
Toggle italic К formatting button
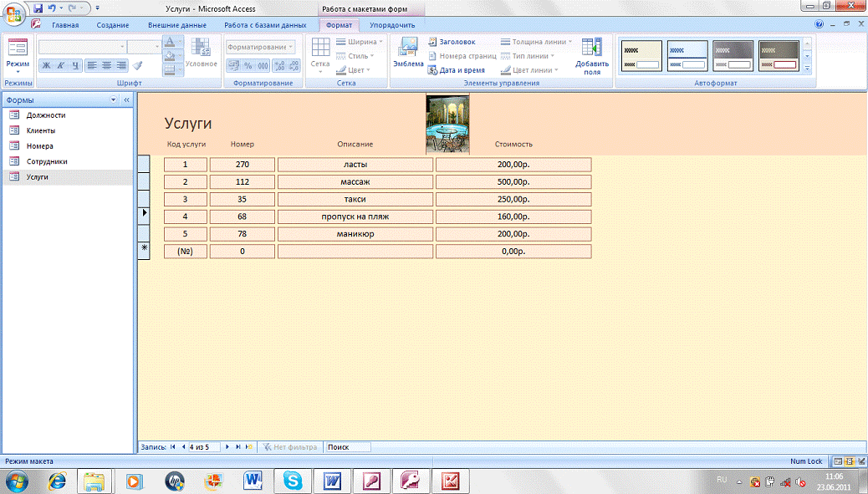pyautogui.click(x=61, y=65)
